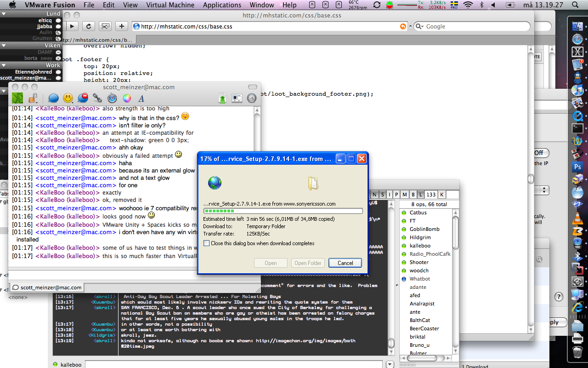Viewport: 588px width, 368px height.
Task: Click the blue speech bubble chat icon
Action: [53, 98]
